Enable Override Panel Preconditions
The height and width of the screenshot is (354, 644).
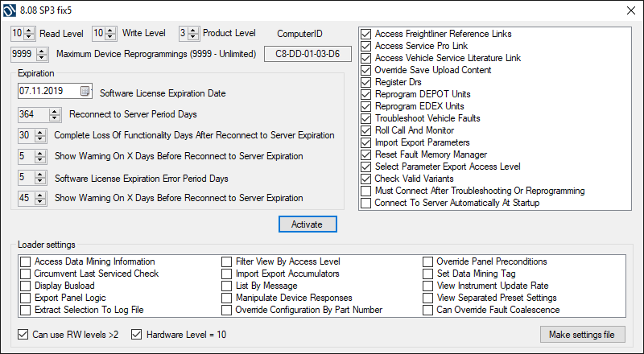(x=428, y=261)
